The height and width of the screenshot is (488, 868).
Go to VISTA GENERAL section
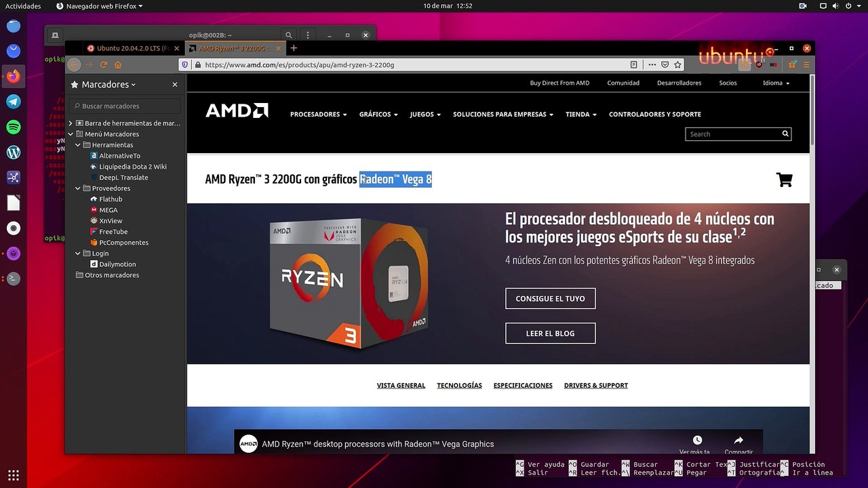401,386
